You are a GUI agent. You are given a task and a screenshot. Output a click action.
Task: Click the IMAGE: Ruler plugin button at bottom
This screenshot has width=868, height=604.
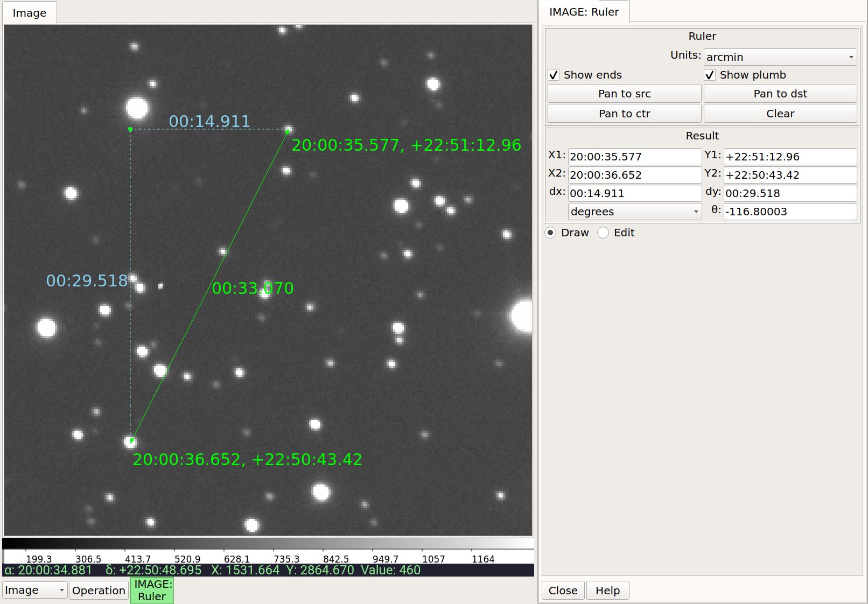[152, 590]
